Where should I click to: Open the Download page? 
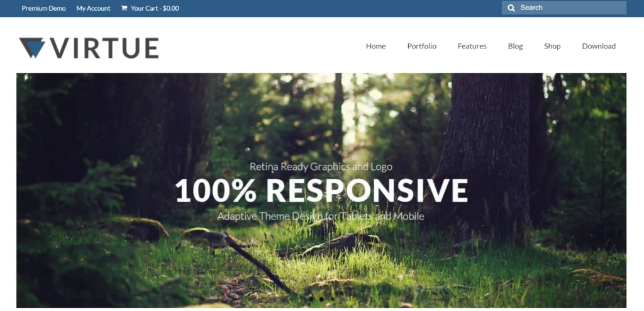point(598,46)
